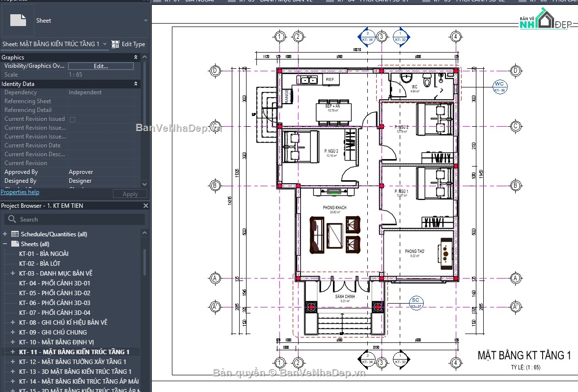Click the Sheet type preview icon

tap(18, 20)
